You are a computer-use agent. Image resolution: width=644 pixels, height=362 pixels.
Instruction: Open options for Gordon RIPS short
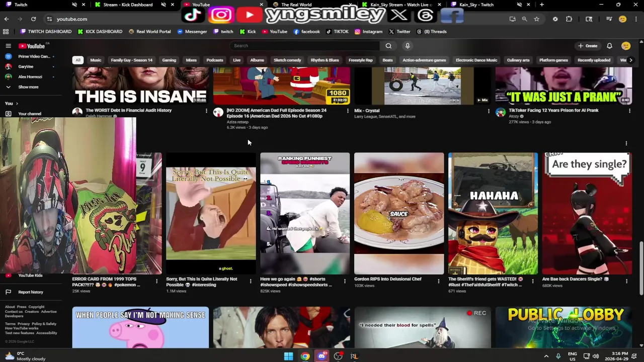pos(439,281)
